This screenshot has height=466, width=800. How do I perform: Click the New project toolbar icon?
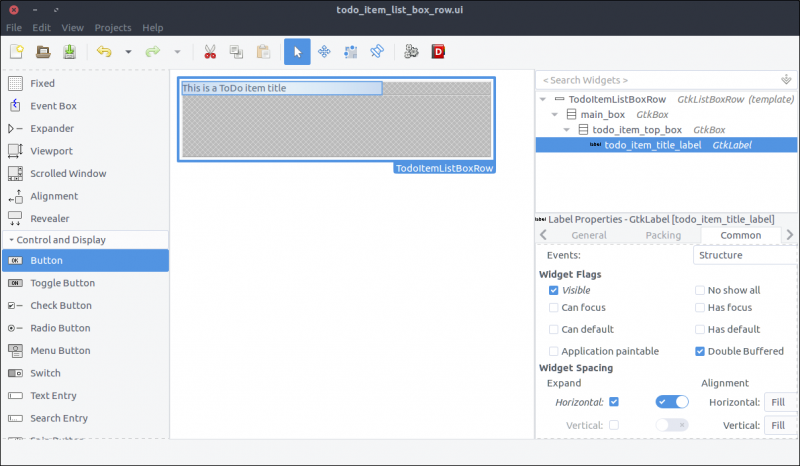click(x=17, y=52)
